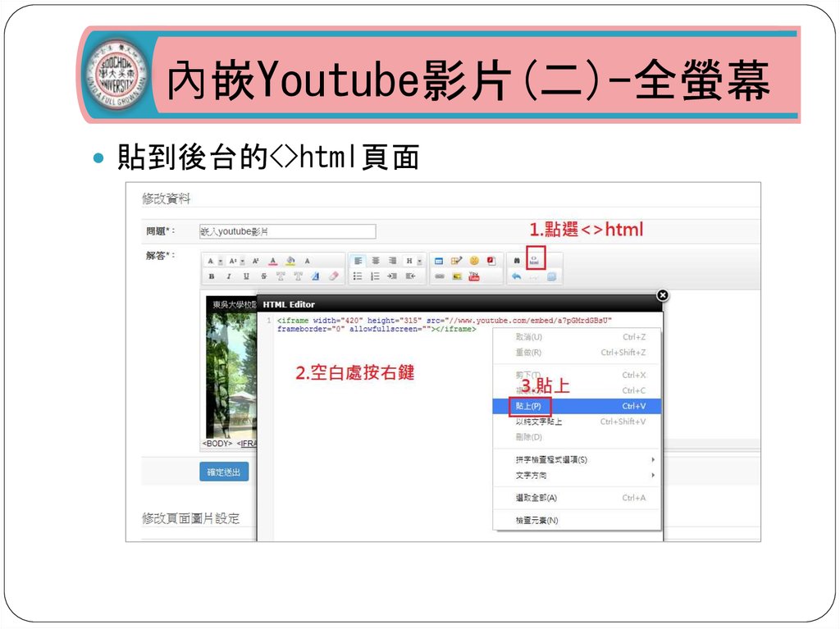The width and height of the screenshot is (840, 629).
Task: Center align the text
Action: 376,261
